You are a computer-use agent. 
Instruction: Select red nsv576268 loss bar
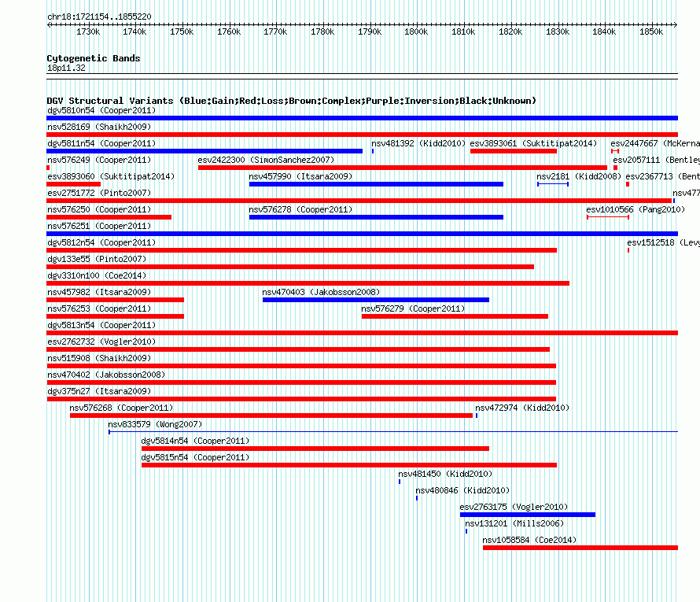271,415
